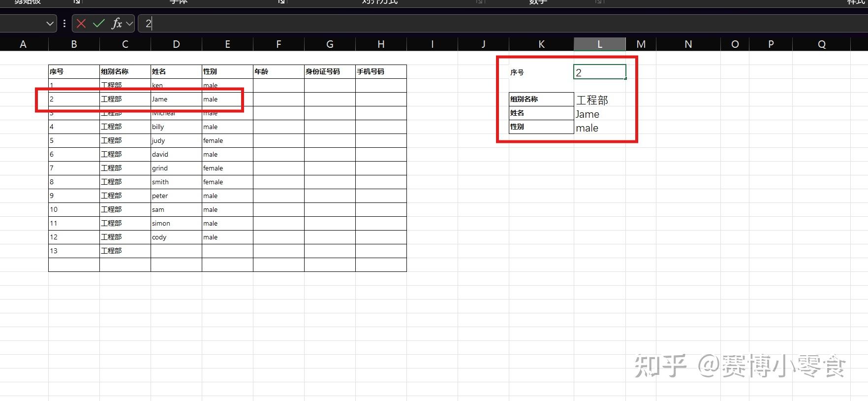
Task: Click the three-dot handle beside Name Box
Action: (64, 23)
